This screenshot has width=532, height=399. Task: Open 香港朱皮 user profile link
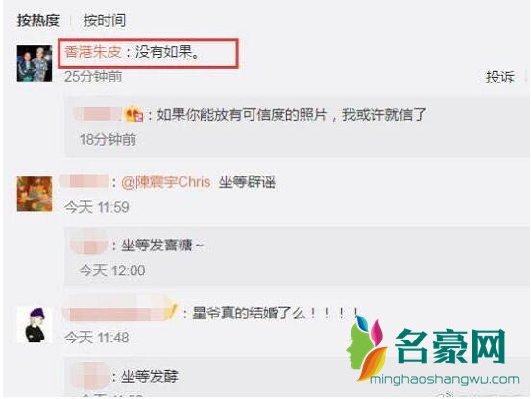92,52
